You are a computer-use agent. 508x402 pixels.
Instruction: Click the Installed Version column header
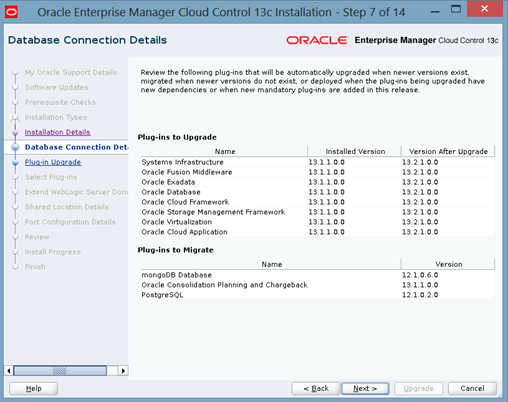355,151
